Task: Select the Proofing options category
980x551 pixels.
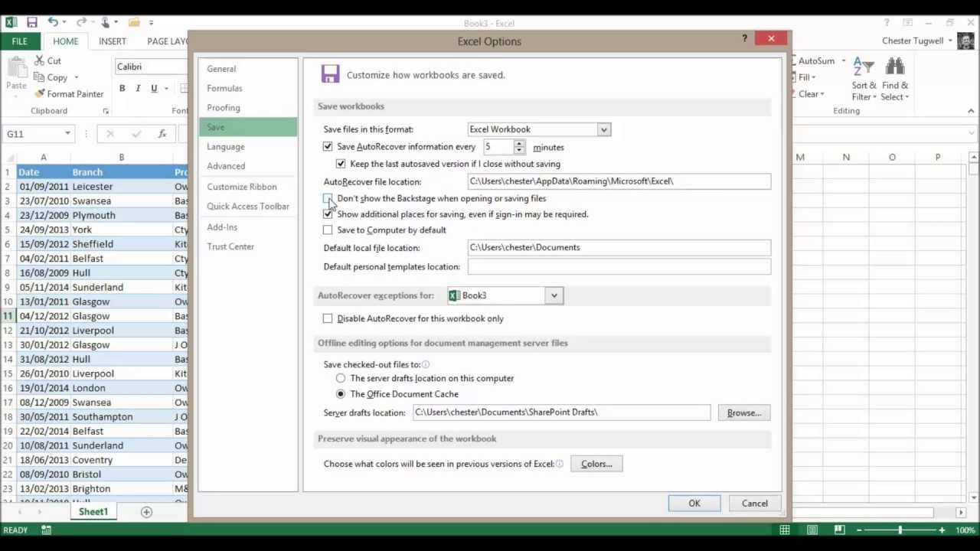Action: (247, 108)
